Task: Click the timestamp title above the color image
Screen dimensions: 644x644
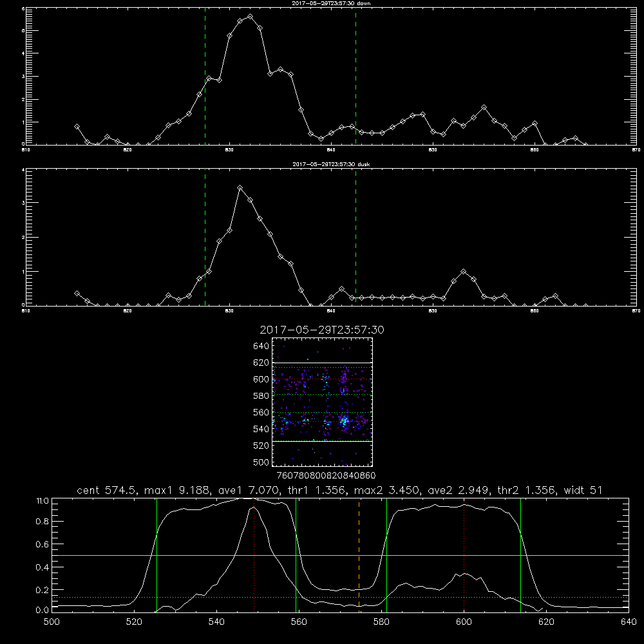Action: (322, 330)
